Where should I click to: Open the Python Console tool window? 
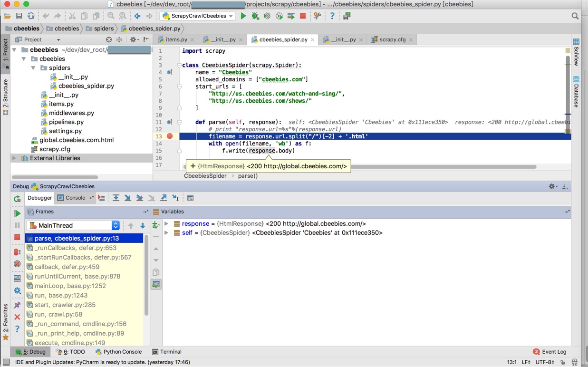(x=118, y=352)
